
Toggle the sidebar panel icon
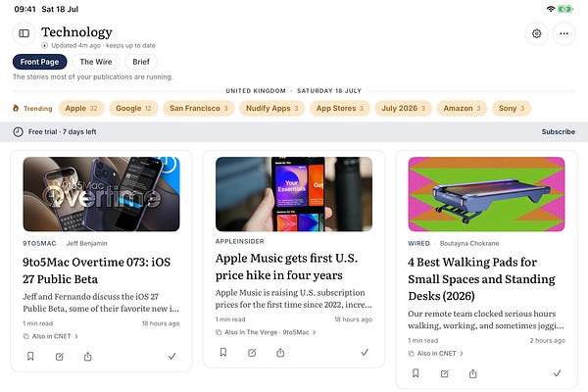[x=24, y=33]
